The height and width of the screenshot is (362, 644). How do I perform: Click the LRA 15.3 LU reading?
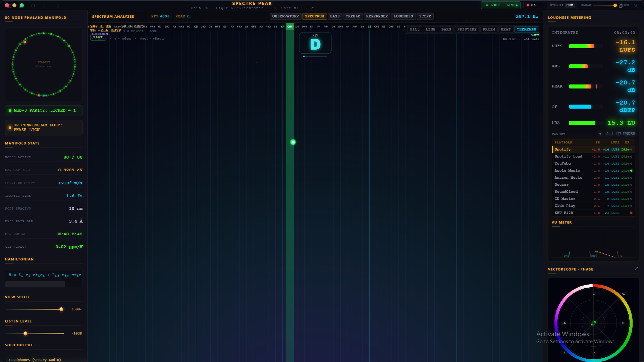(621, 123)
